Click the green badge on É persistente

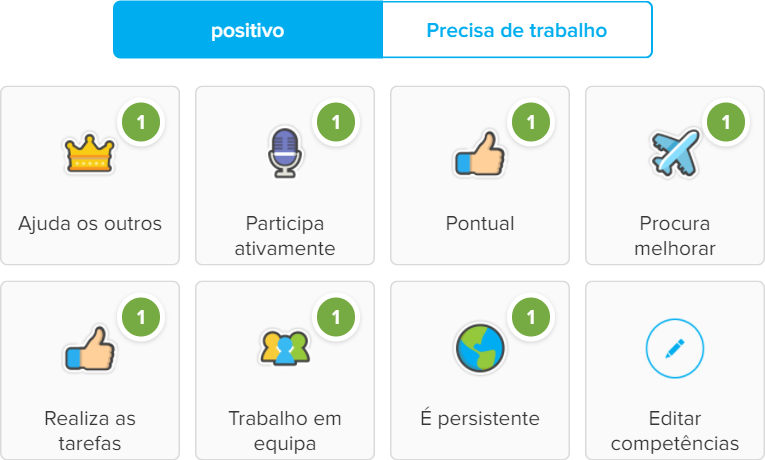tap(531, 317)
